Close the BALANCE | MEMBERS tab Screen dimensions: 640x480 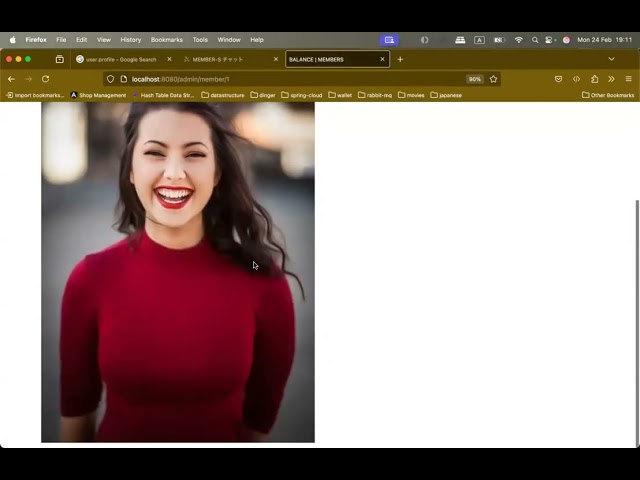[x=382, y=59]
